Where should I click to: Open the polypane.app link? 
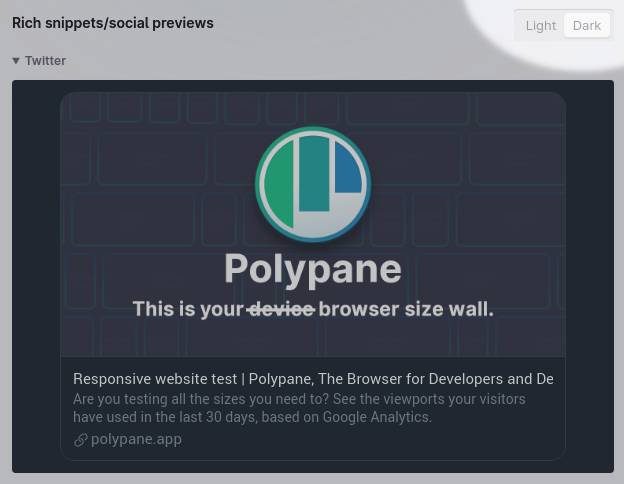136,439
